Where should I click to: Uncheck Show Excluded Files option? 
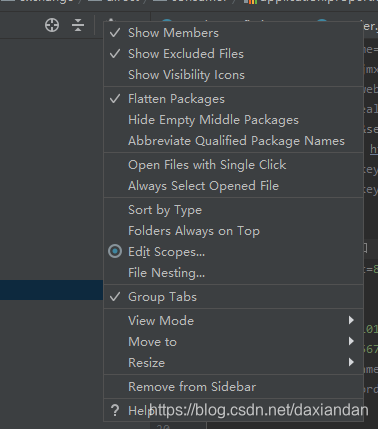point(233,54)
